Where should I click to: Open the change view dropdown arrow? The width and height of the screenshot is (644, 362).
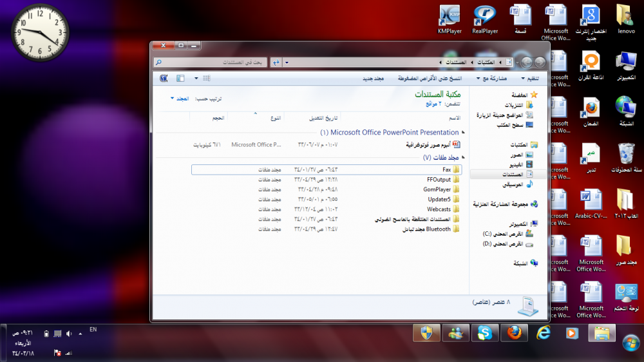point(196,78)
